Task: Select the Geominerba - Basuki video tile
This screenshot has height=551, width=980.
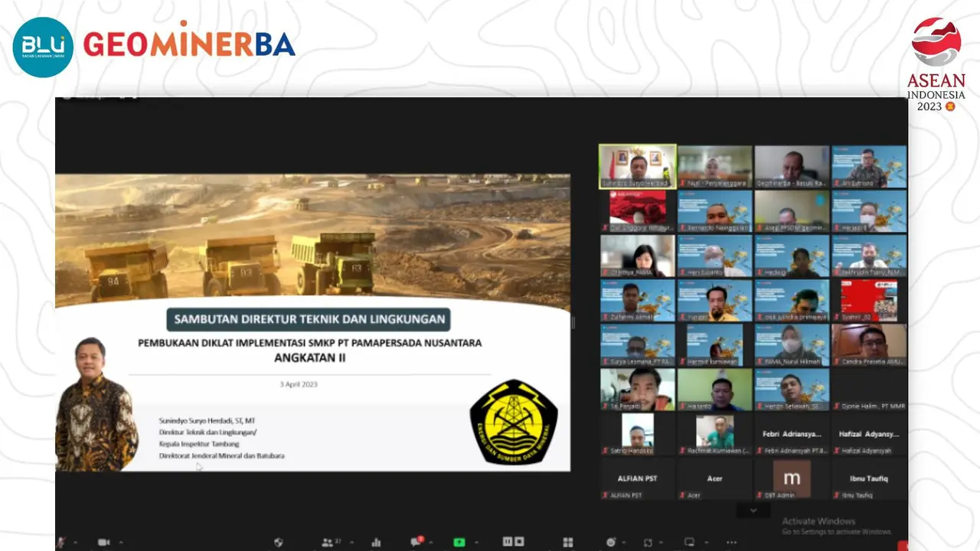Action: click(792, 166)
